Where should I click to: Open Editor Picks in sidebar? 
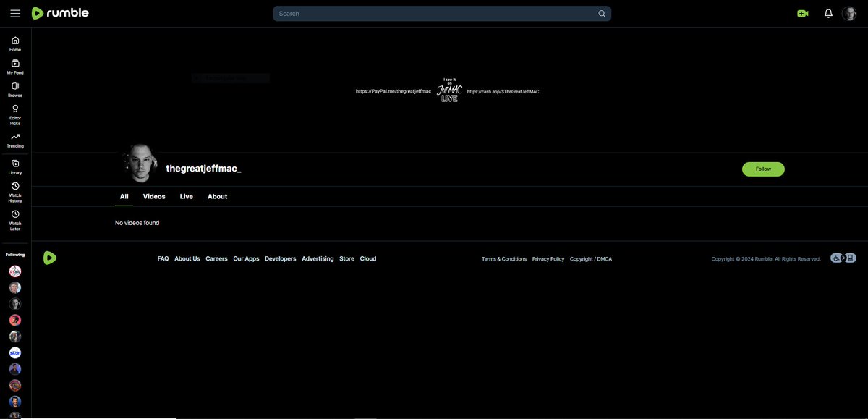click(15, 115)
